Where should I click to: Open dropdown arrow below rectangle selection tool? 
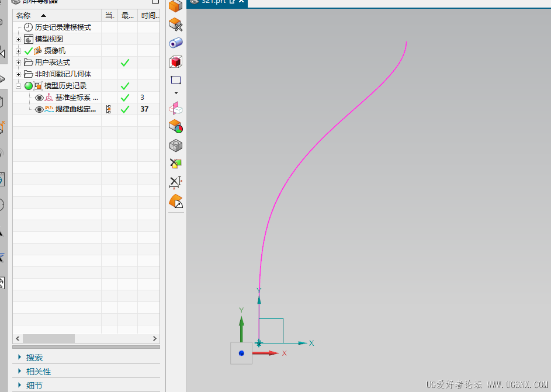tap(176, 93)
